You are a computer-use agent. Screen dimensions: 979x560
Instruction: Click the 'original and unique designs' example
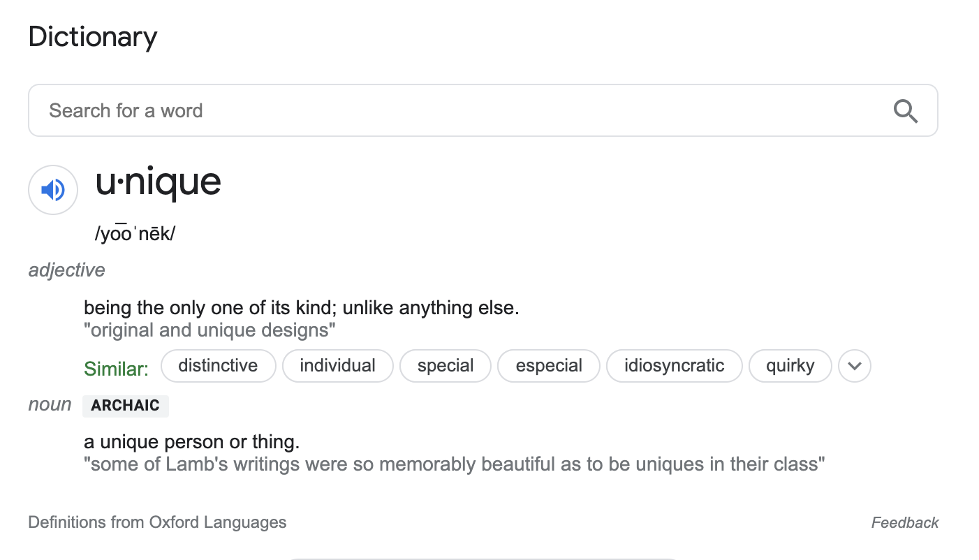(x=209, y=330)
